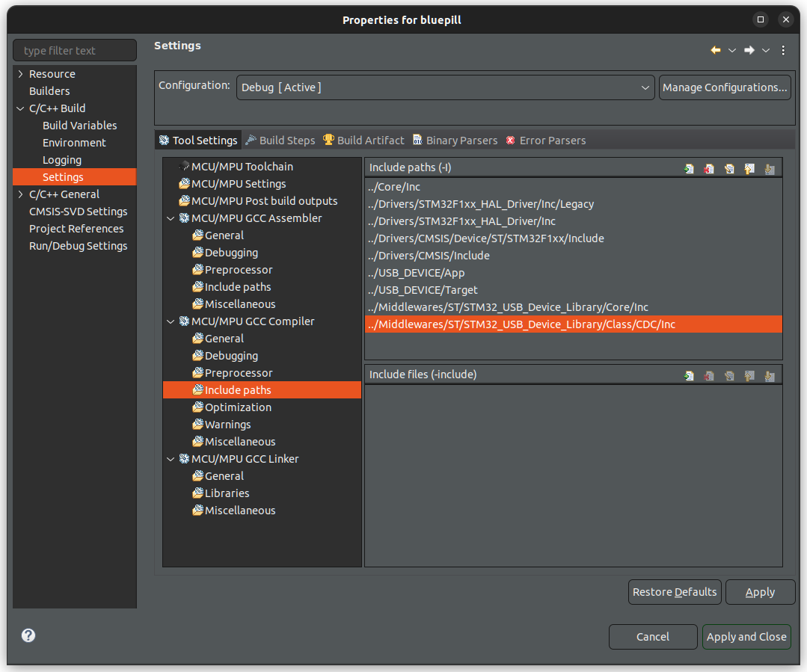Click Add icon in Include files toolbar
The image size is (807, 672).
pyautogui.click(x=689, y=376)
